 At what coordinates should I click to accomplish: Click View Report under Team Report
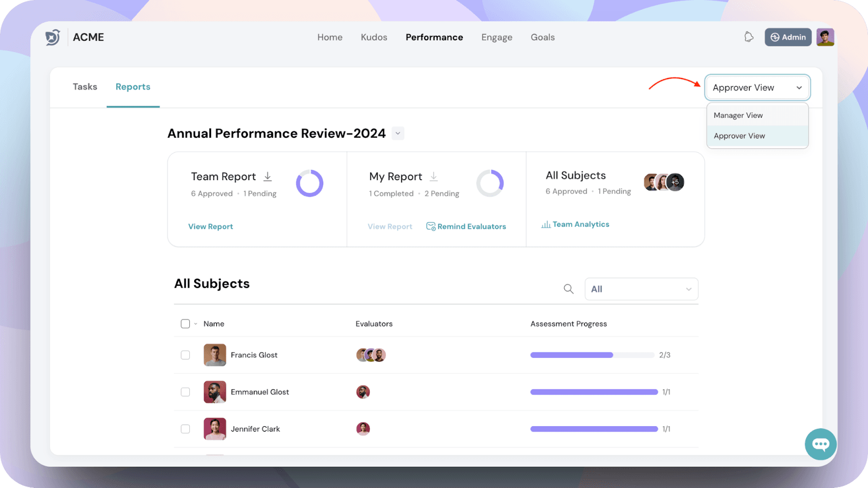210,227
